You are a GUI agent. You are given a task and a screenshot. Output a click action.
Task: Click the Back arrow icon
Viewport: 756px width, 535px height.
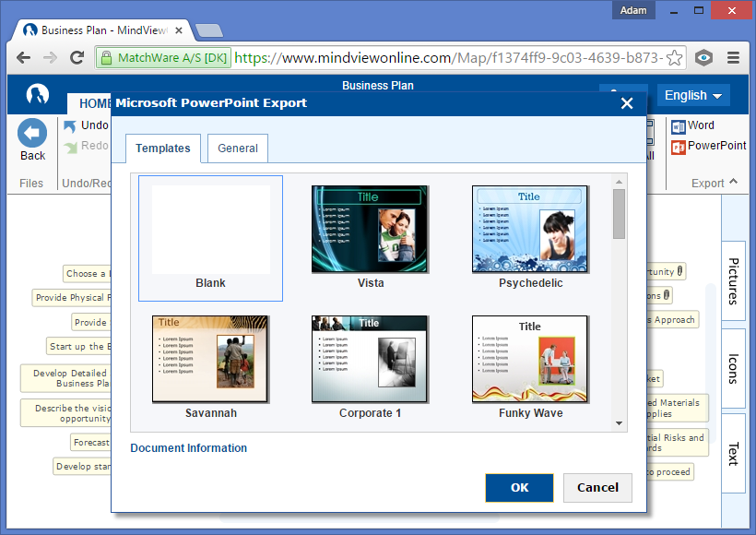[x=32, y=133]
